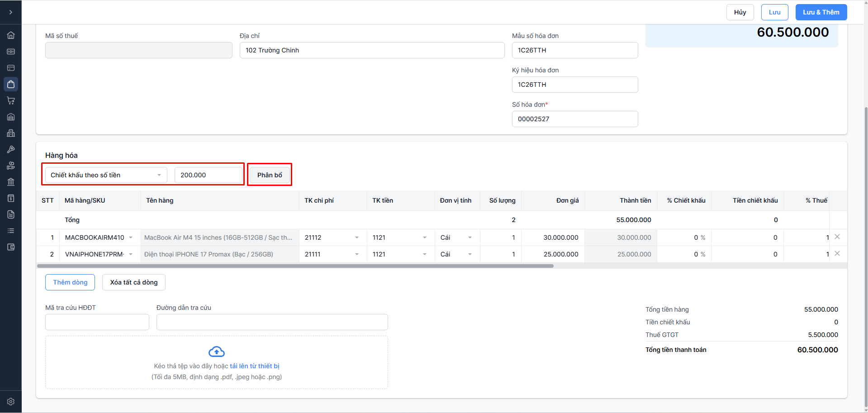Click the horizontal scrollbar under the table
868x413 pixels.
295,266
